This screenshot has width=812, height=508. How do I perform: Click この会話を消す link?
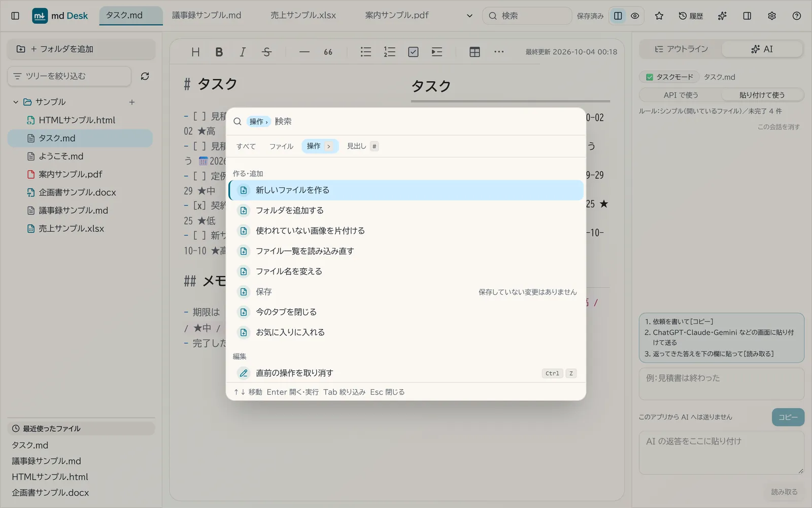coord(779,127)
